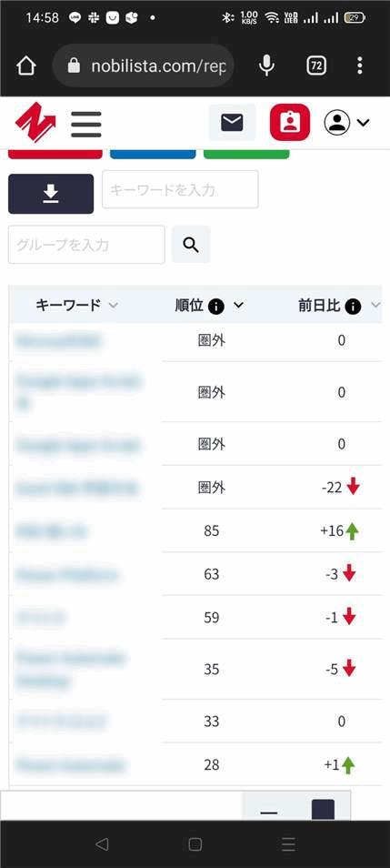
Task: Expand the 順位 column sort chevron
Action: click(x=238, y=305)
